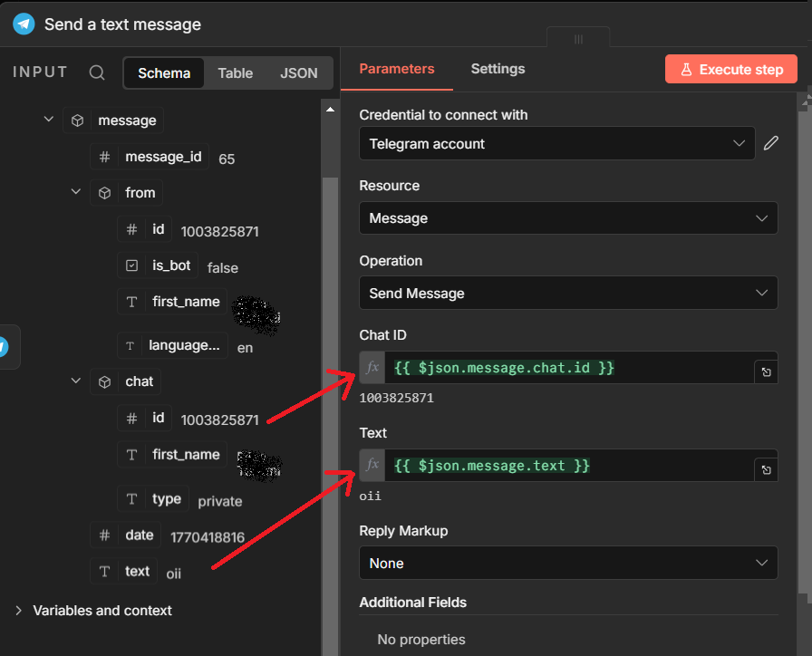Collapse the from tree node
Image resolution: width=812 pixels, height=656 pixels.
pyautogui.click(x=75, y=192)
